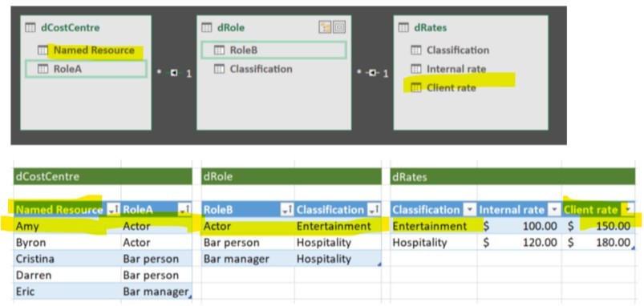Click the Internal rate field icon
This screenshot has width=644, height=306.
tap(416, 69)
